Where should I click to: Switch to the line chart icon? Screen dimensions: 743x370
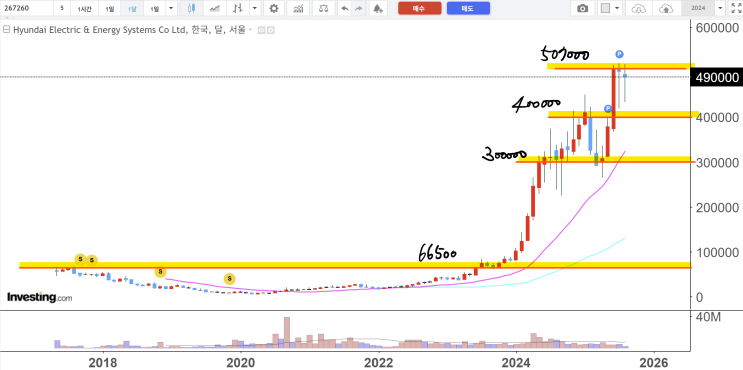[215, 8]
